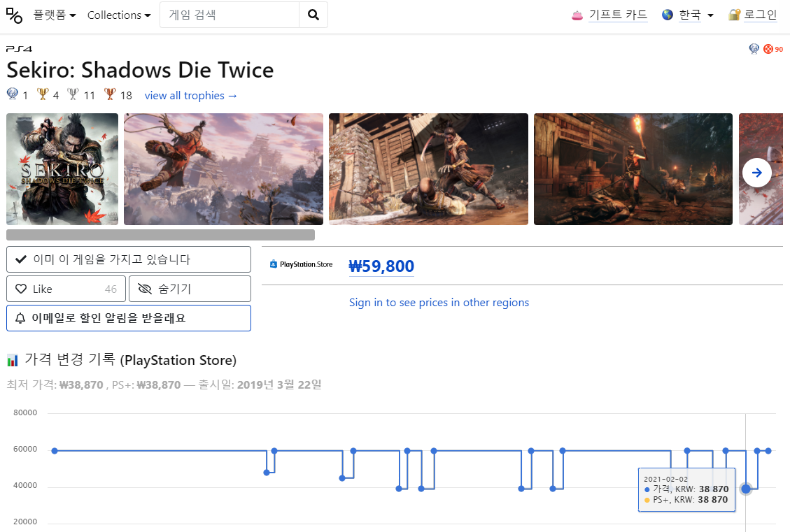Toggle 이미 이 게임을 가지고 있습니다 button
The height and width of the screenshot is (532, 790).
click(x=129, y=259)
